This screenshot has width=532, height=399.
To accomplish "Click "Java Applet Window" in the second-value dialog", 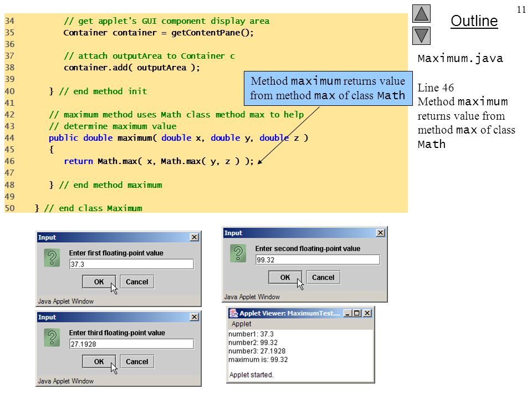I will 252,297.
